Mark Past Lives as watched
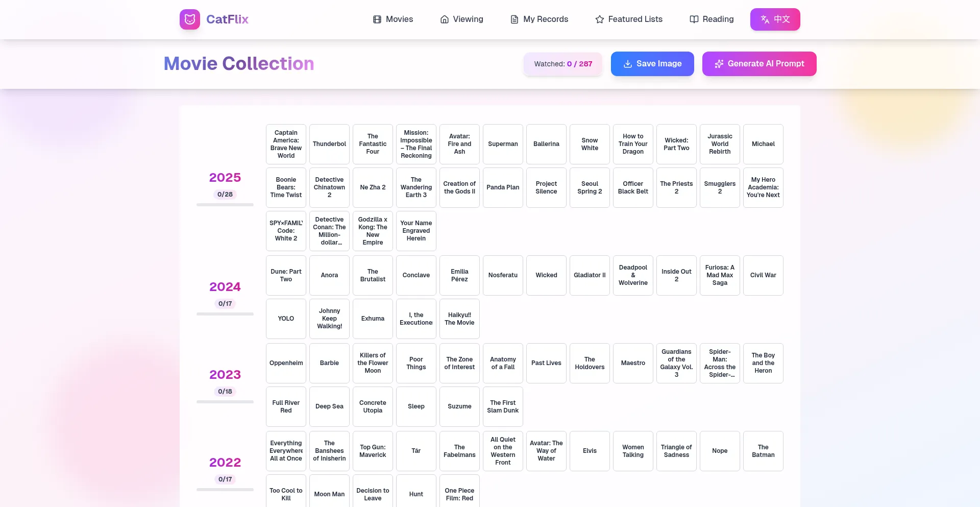This screenshot has width=980, height=507. (546, 364)
